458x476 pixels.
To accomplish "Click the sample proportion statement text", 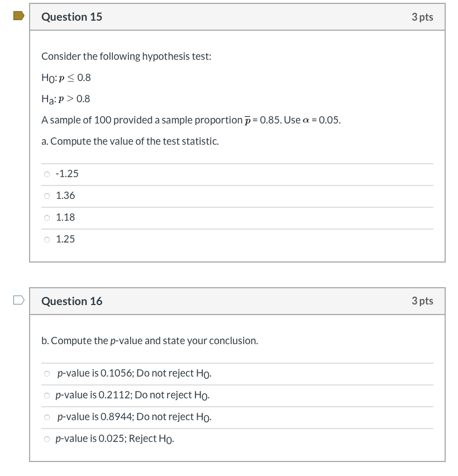I will pyautogui.click(x=190, y=120).
